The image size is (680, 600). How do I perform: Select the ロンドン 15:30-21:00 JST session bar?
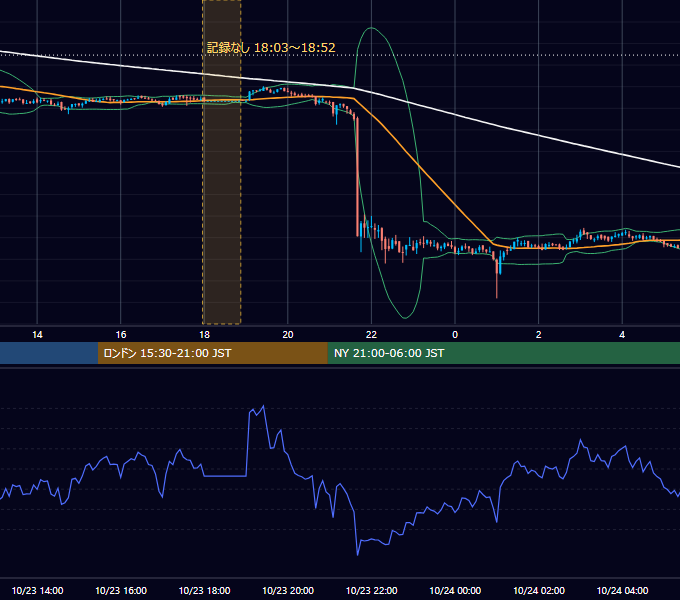pyautogui.click(x=213, y=353)
